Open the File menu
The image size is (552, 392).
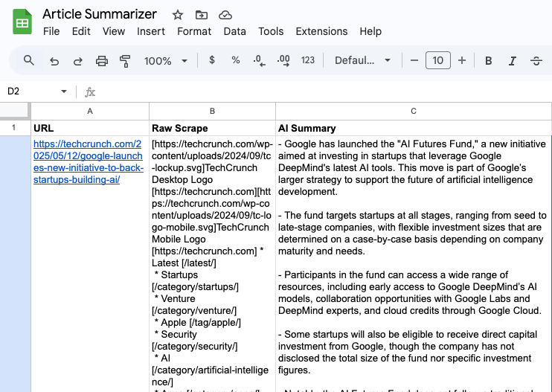(x=51, y=31)
